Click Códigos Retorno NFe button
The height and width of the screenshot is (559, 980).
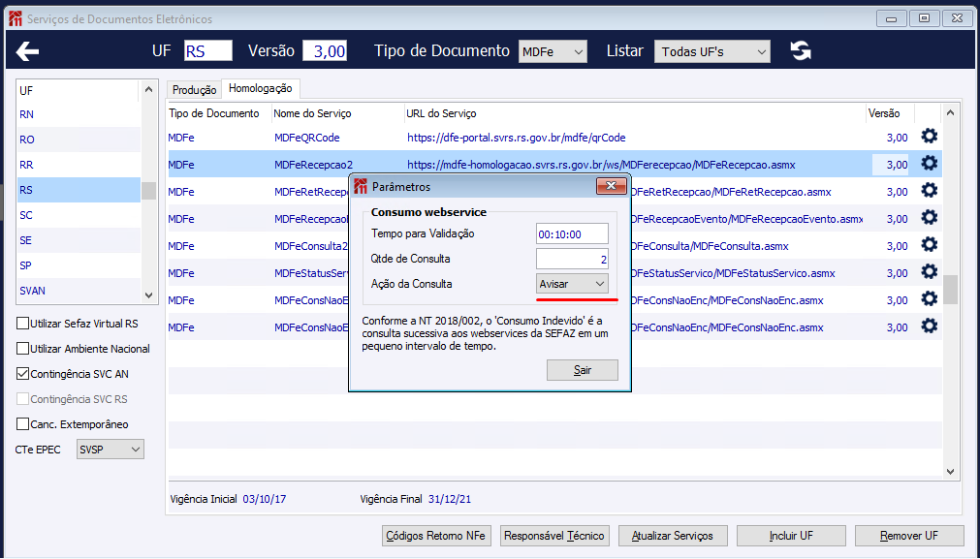click(x=435, y=536)
